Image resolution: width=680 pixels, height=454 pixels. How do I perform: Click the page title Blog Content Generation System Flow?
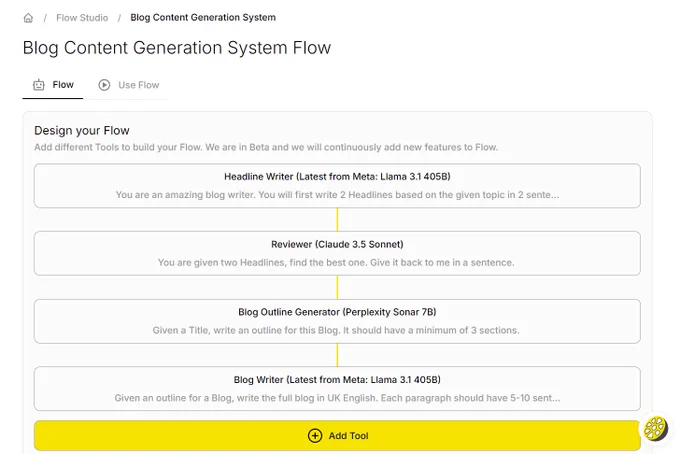(x=177, y=48)
